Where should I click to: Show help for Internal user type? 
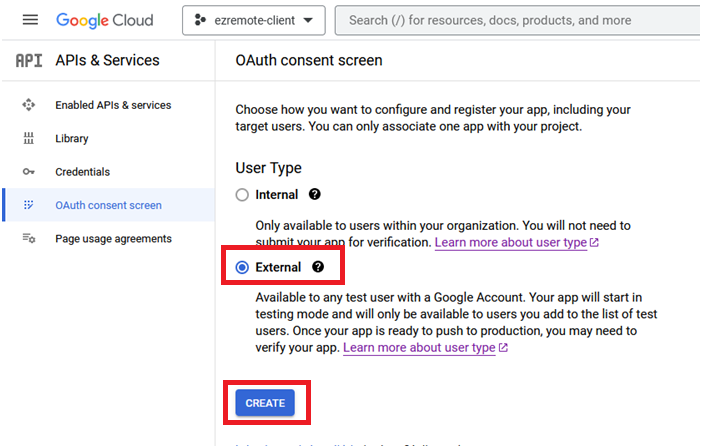(x=315, y=194)
